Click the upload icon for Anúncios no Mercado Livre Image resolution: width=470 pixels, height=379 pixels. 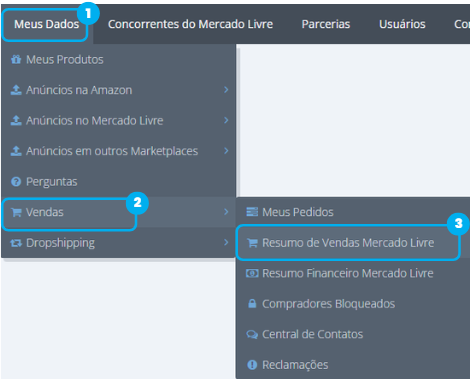[16, 120]
